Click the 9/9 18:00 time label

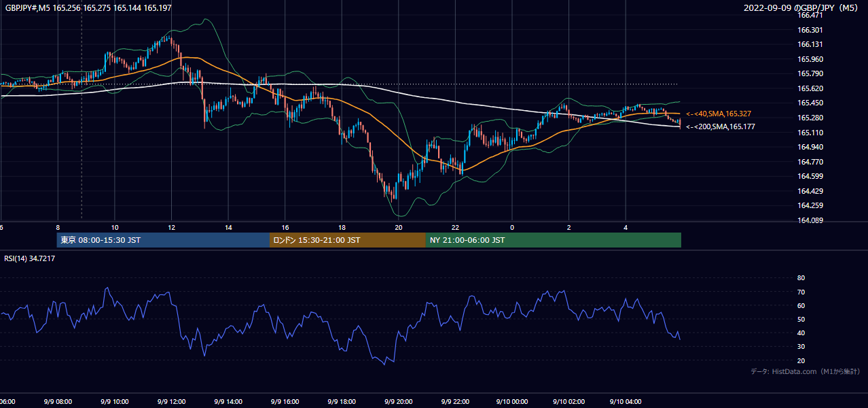[342, 402]
